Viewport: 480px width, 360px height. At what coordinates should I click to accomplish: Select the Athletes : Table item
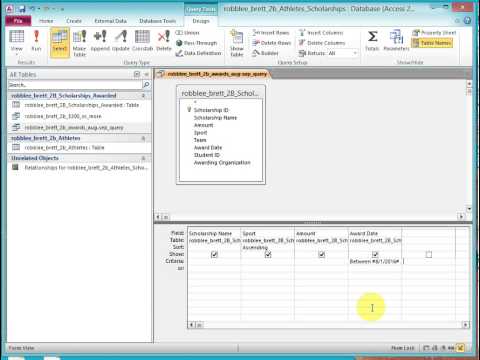tap(79, 147)
